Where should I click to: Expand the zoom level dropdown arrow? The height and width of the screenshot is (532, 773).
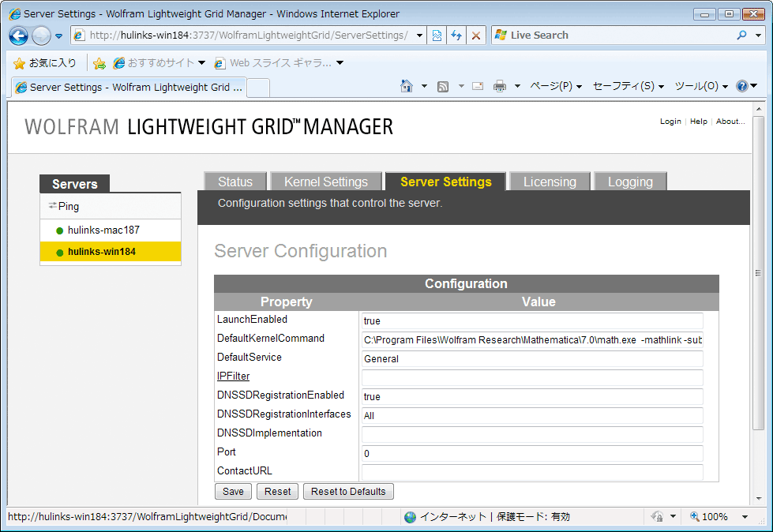coord(745,517)
